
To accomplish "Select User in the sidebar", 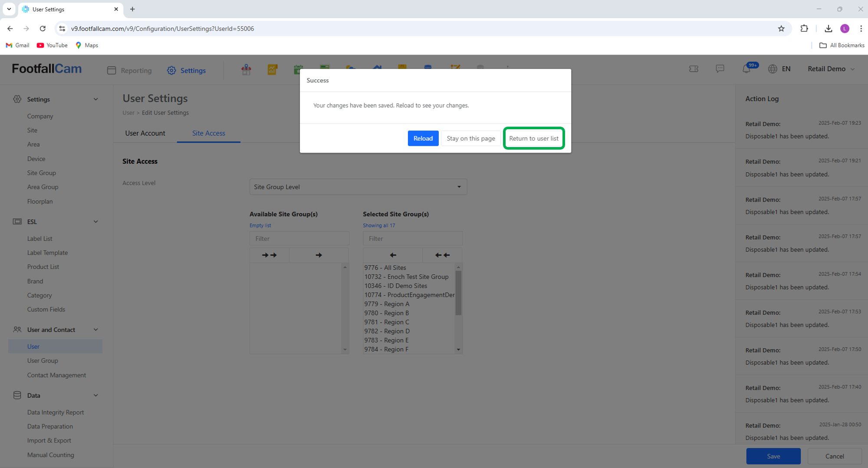I will click(55, 346).
